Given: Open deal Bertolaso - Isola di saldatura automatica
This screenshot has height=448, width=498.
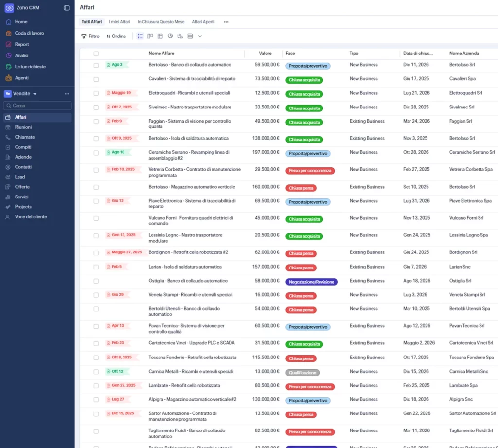Looking at the screenshot, I should tap(188, 138).
